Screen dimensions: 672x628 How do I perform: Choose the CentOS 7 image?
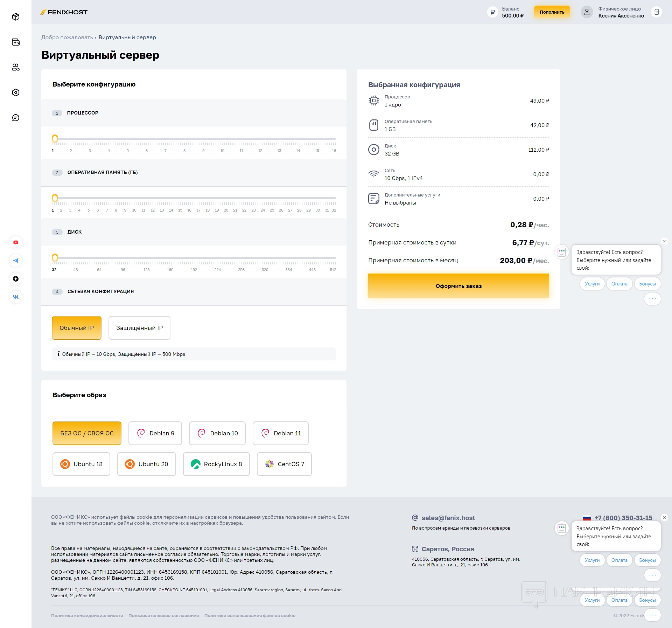pos(284,464)
